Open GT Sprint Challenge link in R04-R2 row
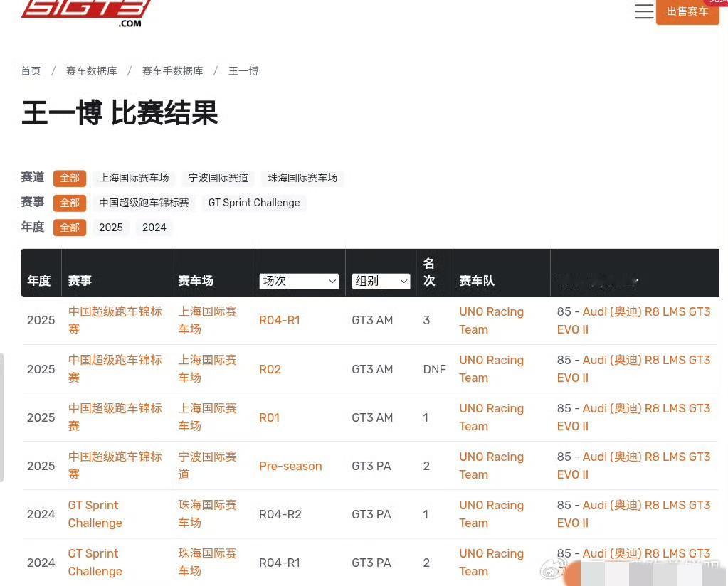Viewport: 728px width, 586px height. 95,514
